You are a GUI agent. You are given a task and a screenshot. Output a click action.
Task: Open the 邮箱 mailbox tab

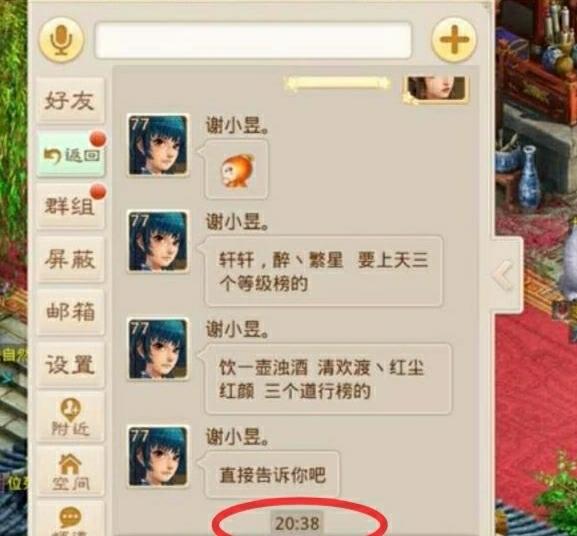point(70,312)
